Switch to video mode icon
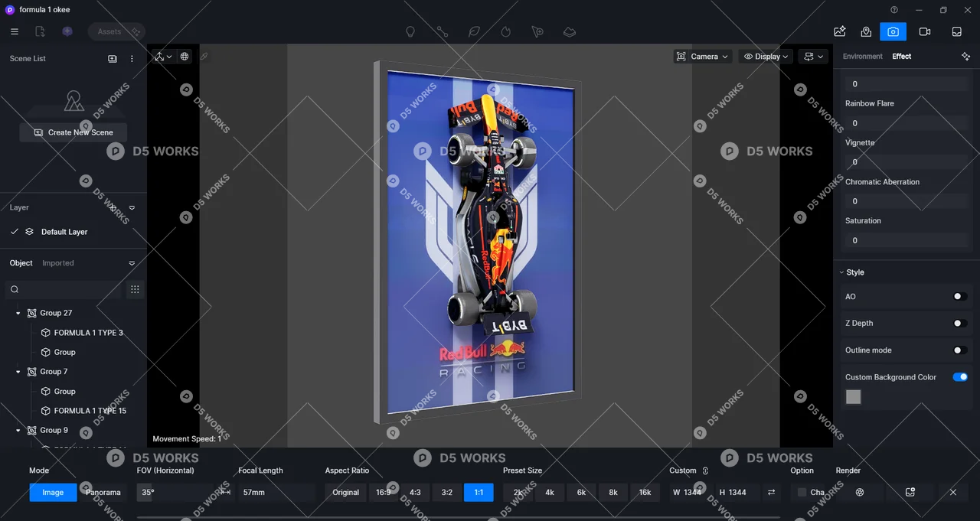 (x=925, y=31)
